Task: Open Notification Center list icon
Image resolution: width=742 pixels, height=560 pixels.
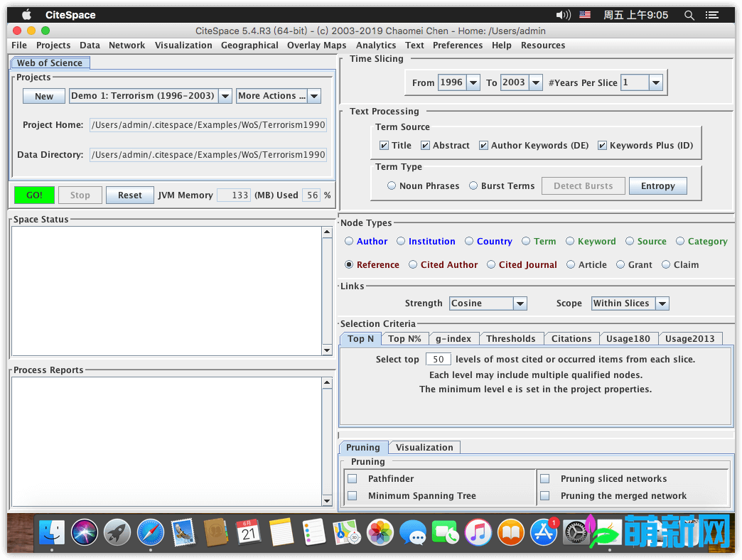Action: (x=711, y=15)
